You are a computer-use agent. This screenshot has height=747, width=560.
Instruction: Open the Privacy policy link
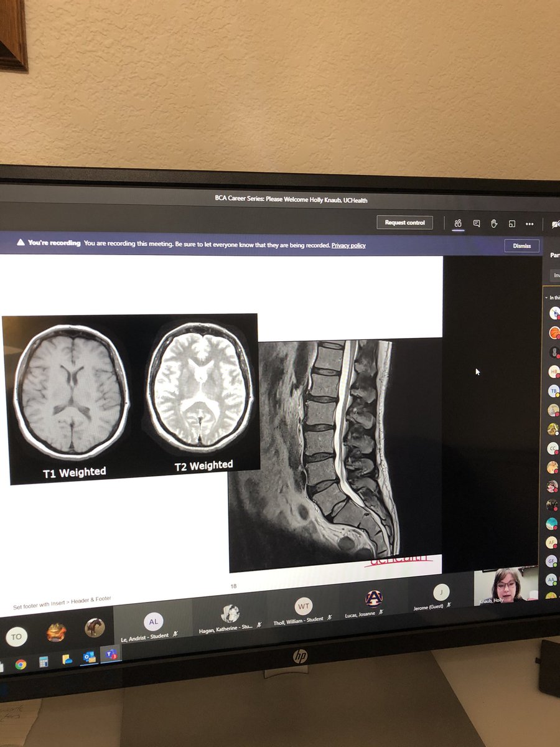click(348, 245)
